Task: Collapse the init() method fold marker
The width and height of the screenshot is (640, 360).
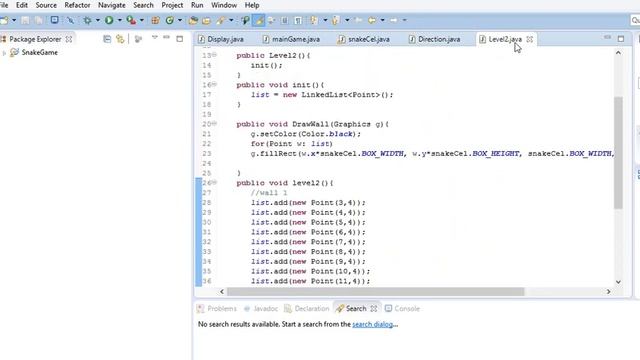Action: point(214,84)
